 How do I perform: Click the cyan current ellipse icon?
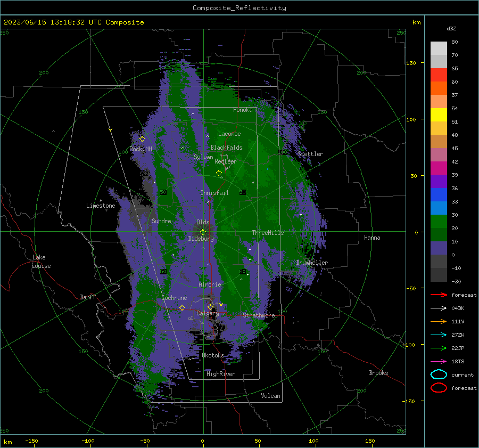point(439,374)
